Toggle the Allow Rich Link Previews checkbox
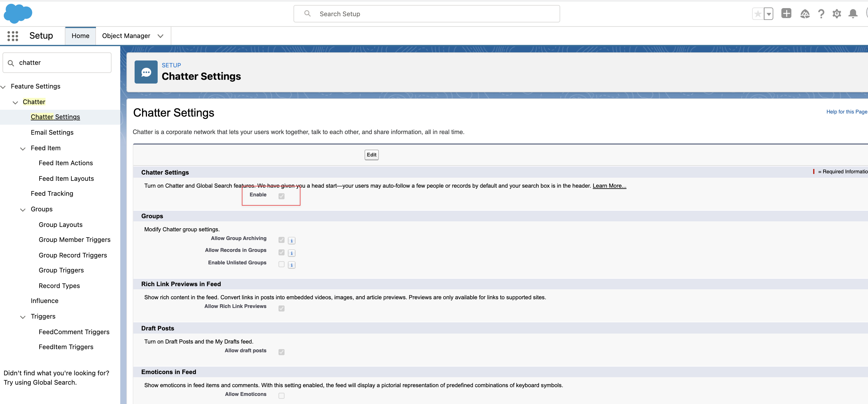 point(281,308)
